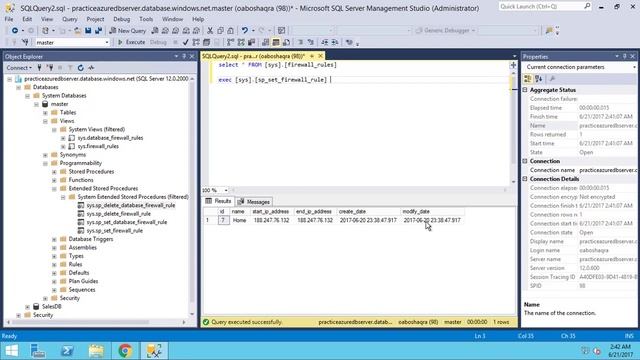Click the Decrease Indent icon
Image resolution: width=640 pixels, height=360 pixels.
click(x=324, y=42)
